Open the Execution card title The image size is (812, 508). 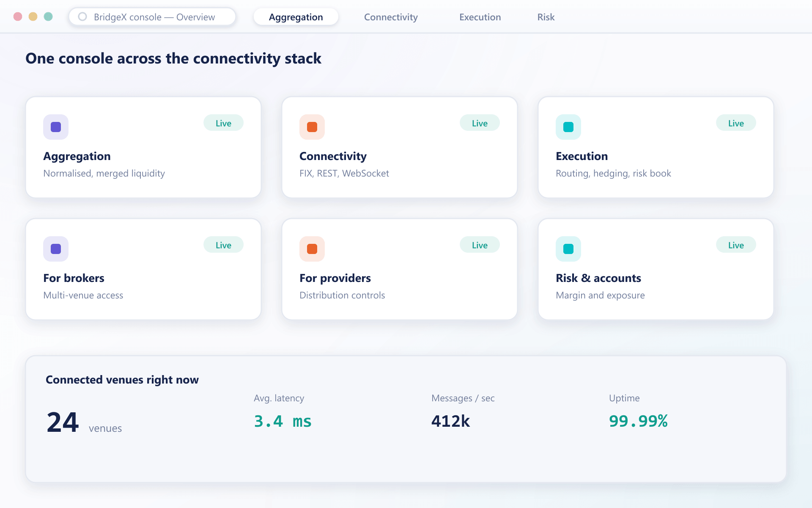582,156
